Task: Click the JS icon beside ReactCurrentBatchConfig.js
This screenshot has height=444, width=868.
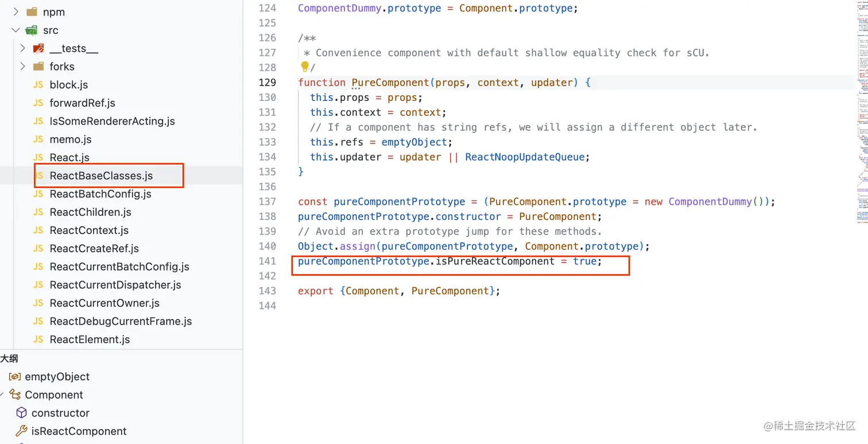Action: (38, 267)
